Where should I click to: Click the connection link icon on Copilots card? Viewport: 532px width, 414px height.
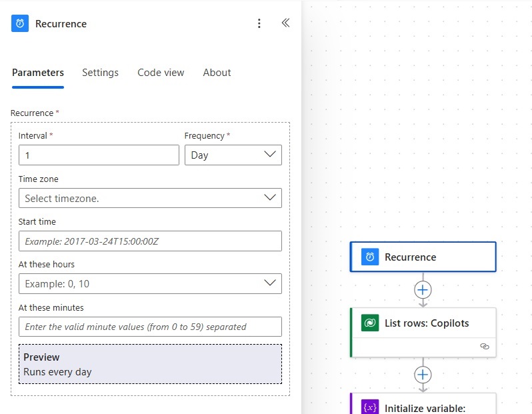pos(485,346)
